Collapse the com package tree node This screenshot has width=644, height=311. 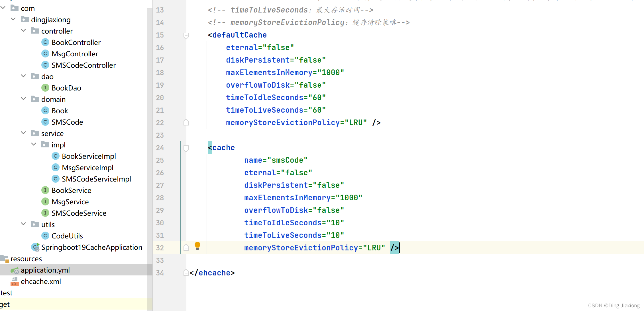pos(3,8)
